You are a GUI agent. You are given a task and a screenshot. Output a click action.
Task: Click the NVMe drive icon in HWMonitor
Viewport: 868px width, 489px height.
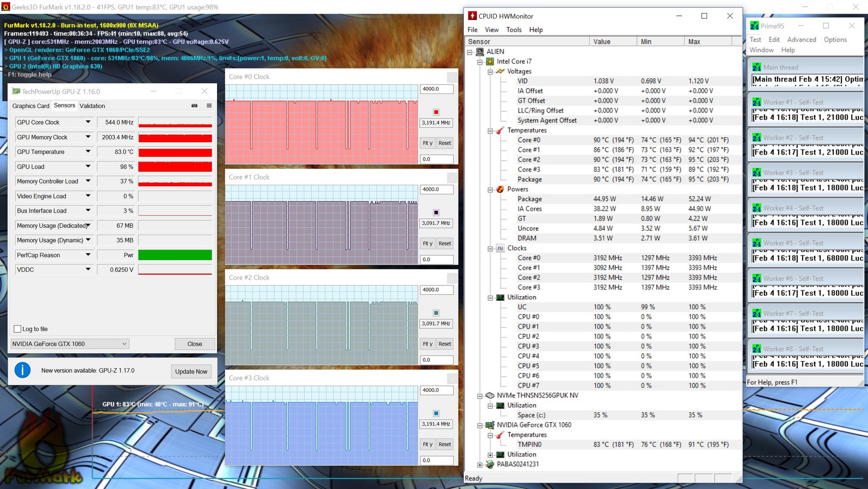click(x=490, y=395)
